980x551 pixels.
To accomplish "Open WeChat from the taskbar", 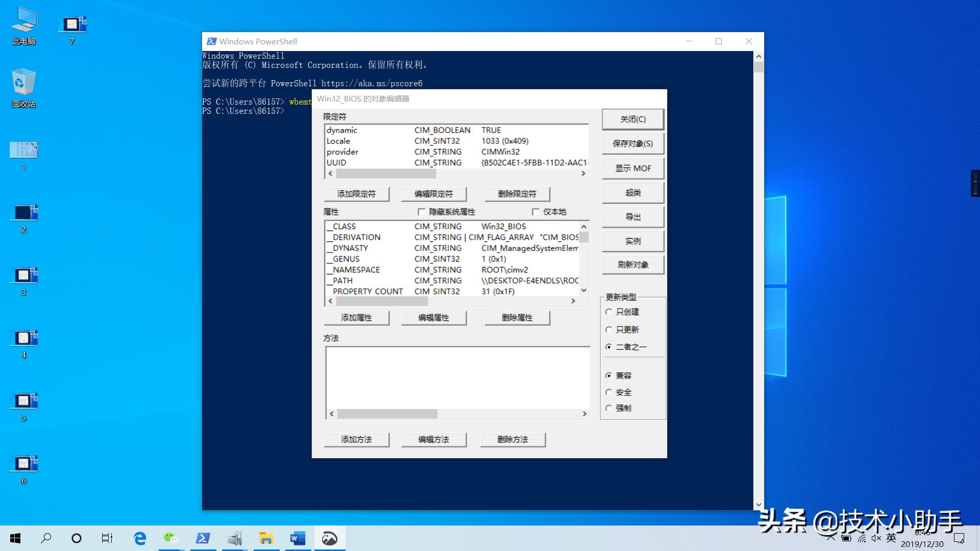I will (x=171, y=538).
